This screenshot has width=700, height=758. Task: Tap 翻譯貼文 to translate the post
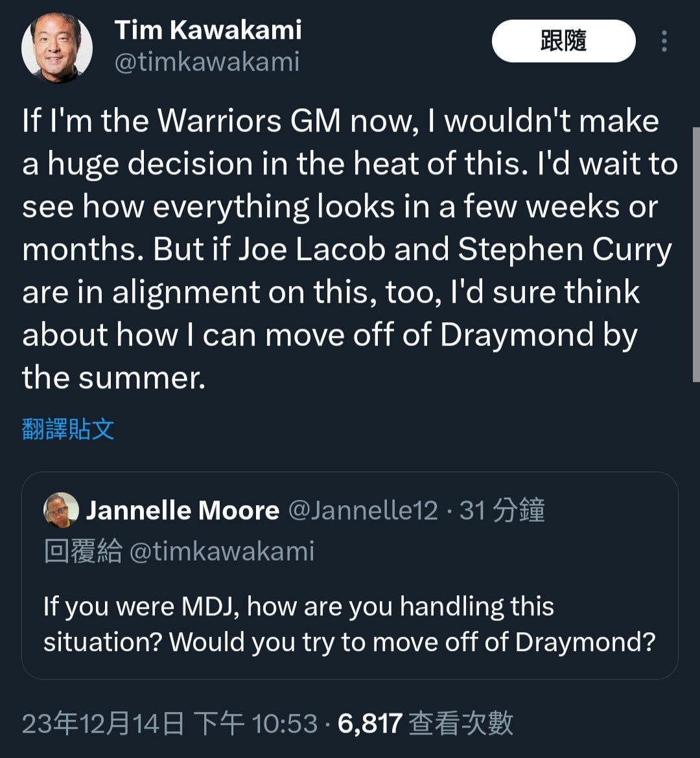pos(68,429)
